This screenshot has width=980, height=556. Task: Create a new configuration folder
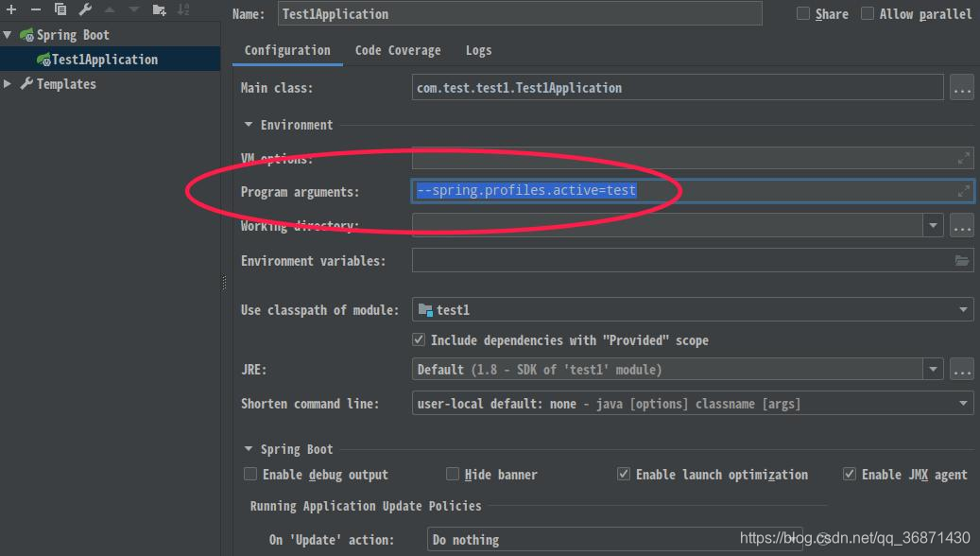pos(160,9)
